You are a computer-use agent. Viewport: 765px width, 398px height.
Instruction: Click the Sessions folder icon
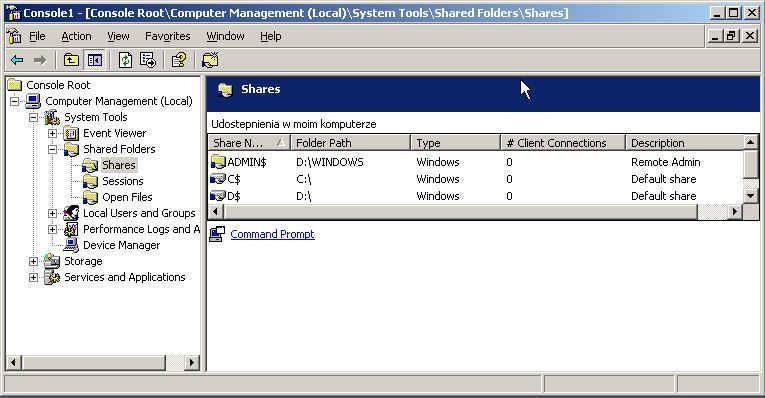(90, 181)
